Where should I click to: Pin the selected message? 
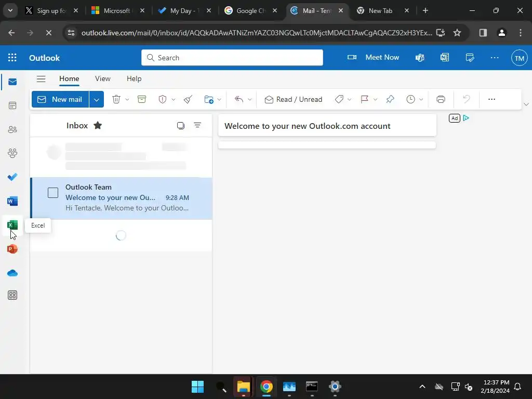(x=390, y=99)
